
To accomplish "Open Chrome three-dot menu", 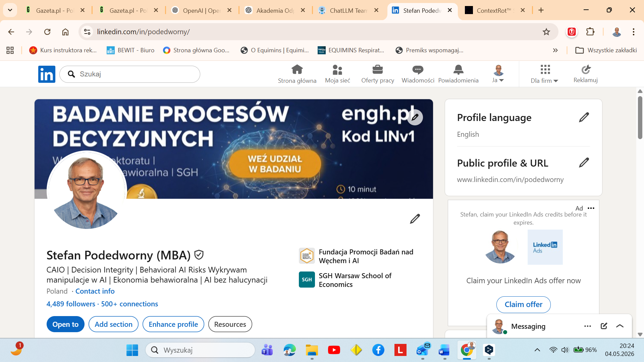I will (x=634, y=32).
